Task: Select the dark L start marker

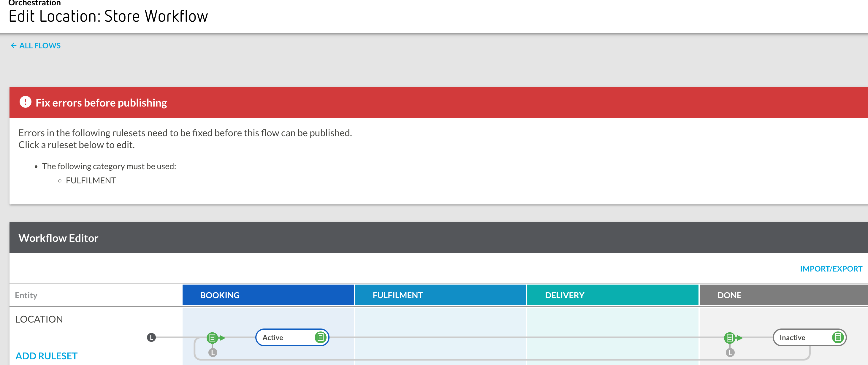Action: [x=151, y=337]
